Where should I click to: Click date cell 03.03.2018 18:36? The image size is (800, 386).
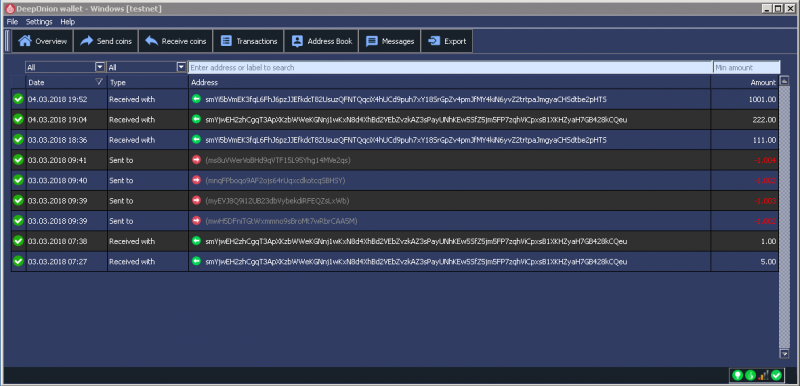pyautogui.click(x=66, y=140)
